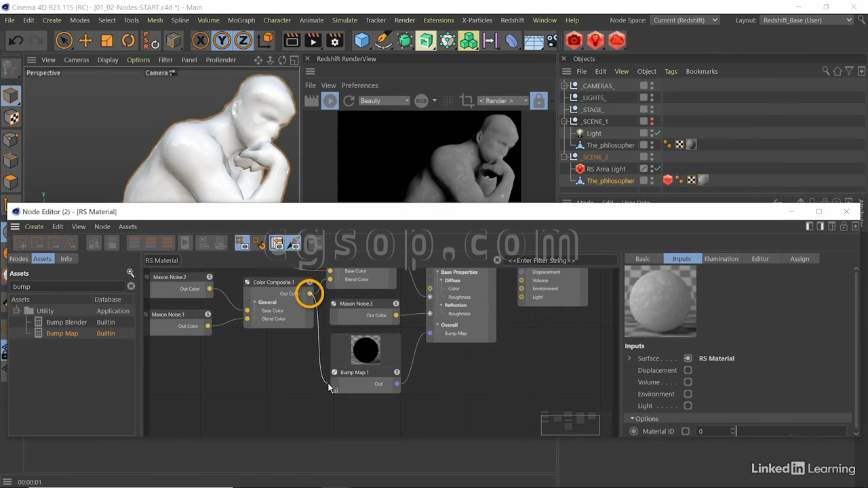Click the Cube primitive icon

click(x=361, y=41)
